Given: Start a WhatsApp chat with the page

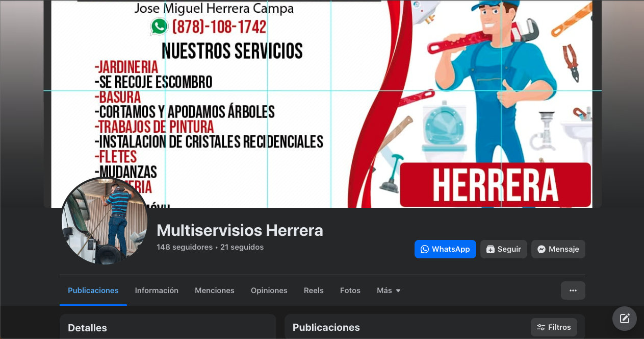Looking at the screenshot, I should 445,249.
